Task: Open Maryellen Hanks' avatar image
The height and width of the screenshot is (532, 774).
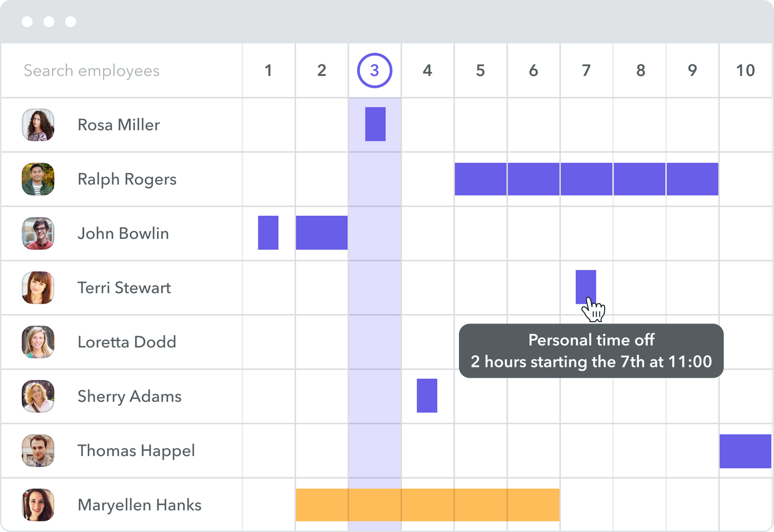Action: coord(38,504)
